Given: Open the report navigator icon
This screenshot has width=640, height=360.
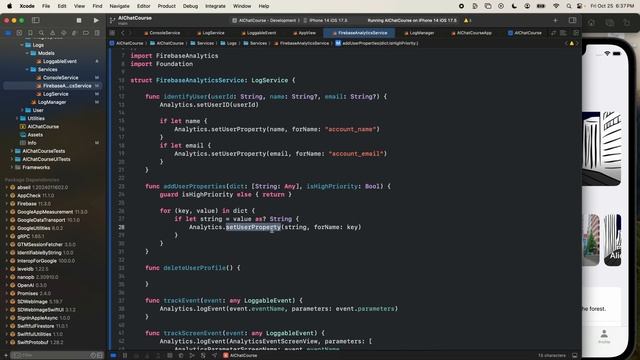Looking at the screenshot, I should click(x=97, y=33).
